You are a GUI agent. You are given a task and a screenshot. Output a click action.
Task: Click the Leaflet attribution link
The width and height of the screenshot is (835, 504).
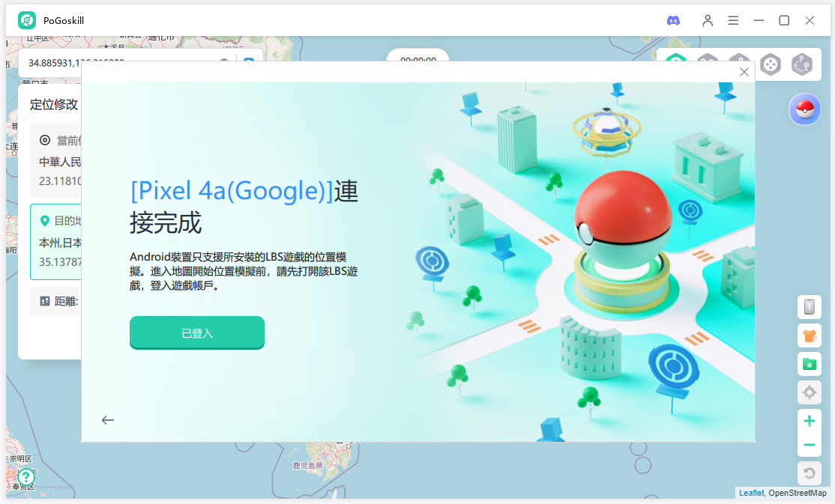[751, 493]
